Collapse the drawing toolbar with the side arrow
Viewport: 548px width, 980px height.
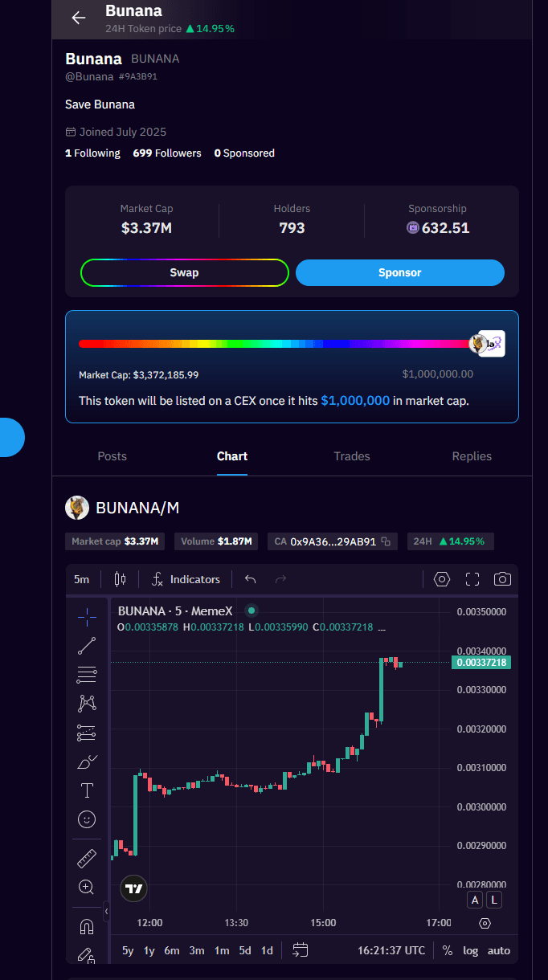click(x=106, y=913)
